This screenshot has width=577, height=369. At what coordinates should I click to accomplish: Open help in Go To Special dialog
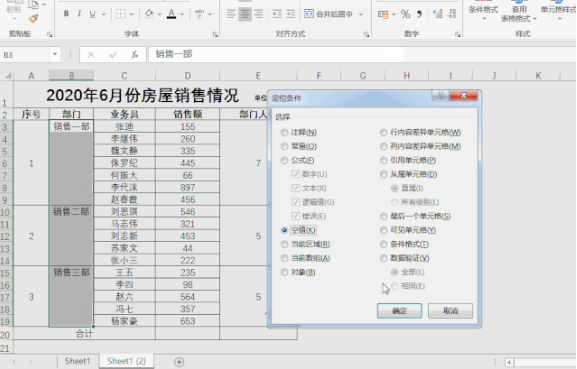click(440, 96)
